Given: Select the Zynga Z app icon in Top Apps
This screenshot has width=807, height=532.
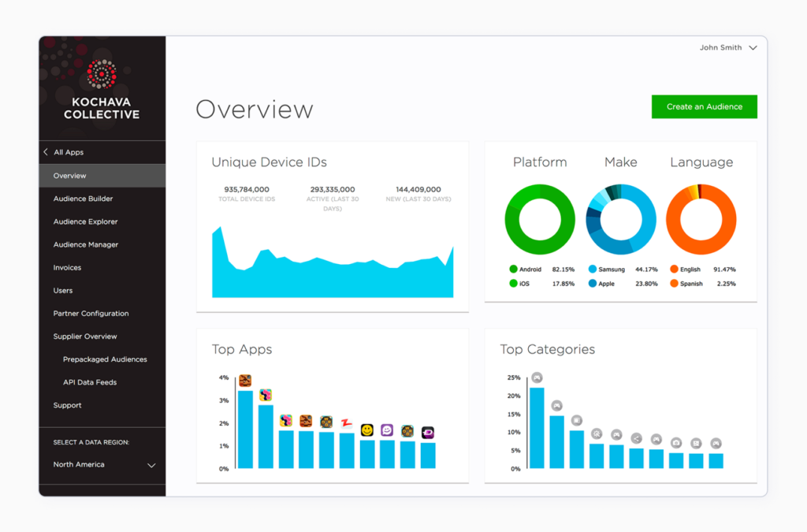Looking at the screenshot, I should coord(347,423).
